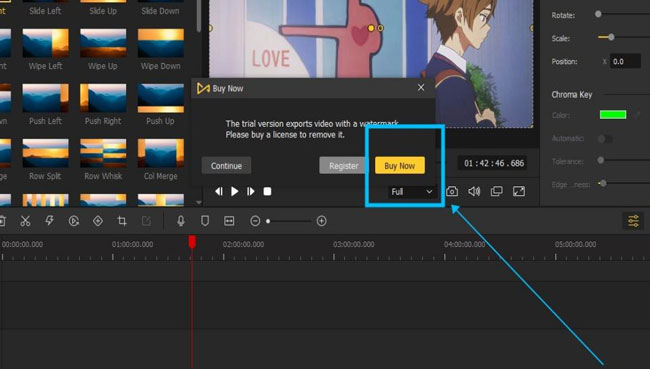Click the 02:00:00.000 timeline ruler mark
Screen dimensions: 650x369
(x=243, y=244)
